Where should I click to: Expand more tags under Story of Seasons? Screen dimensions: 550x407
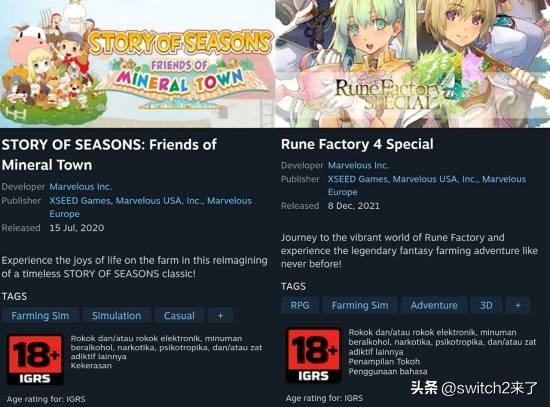220,315
